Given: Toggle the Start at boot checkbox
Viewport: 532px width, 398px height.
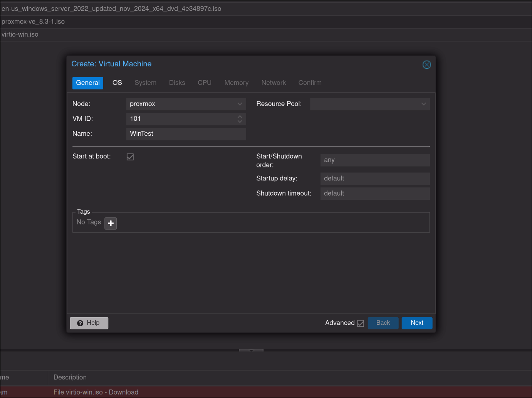Looking at the screenshot, I should tap(130, 157).
